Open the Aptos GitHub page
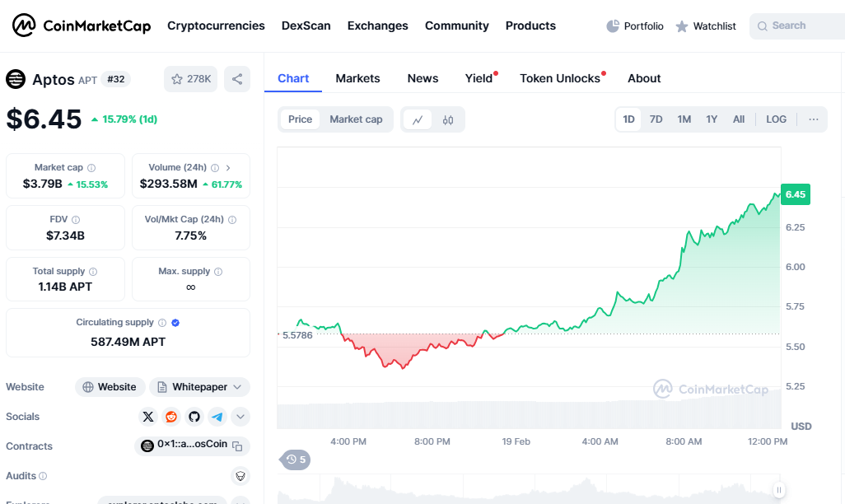Screen dimensions: 845x504 [x=194, y=417]
